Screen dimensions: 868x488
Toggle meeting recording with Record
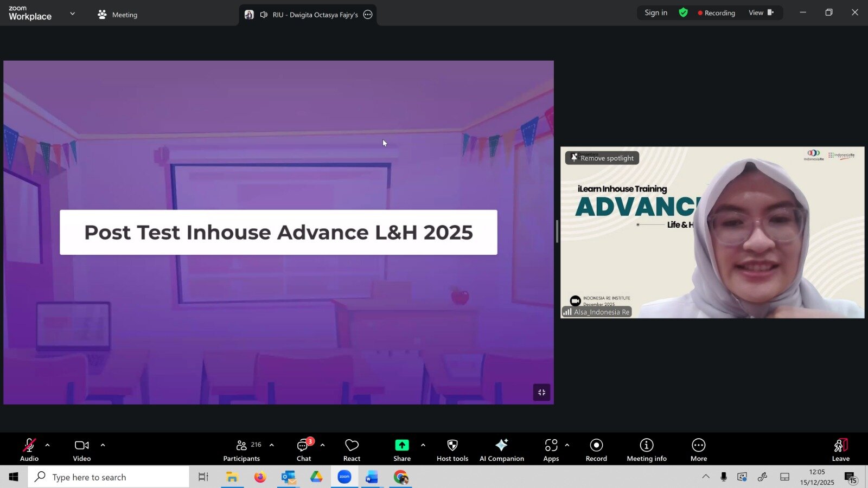(x=596, y=450)
